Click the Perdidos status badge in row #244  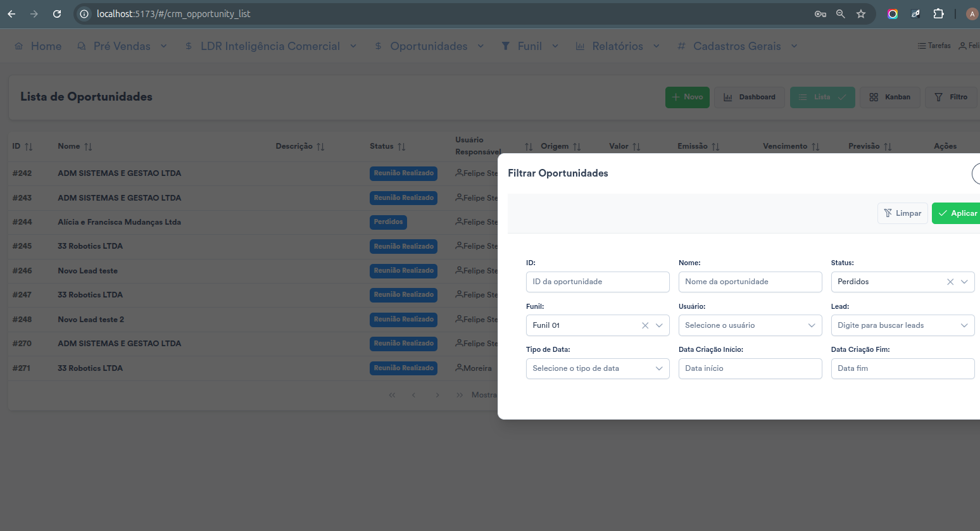(x=388, y=222)
